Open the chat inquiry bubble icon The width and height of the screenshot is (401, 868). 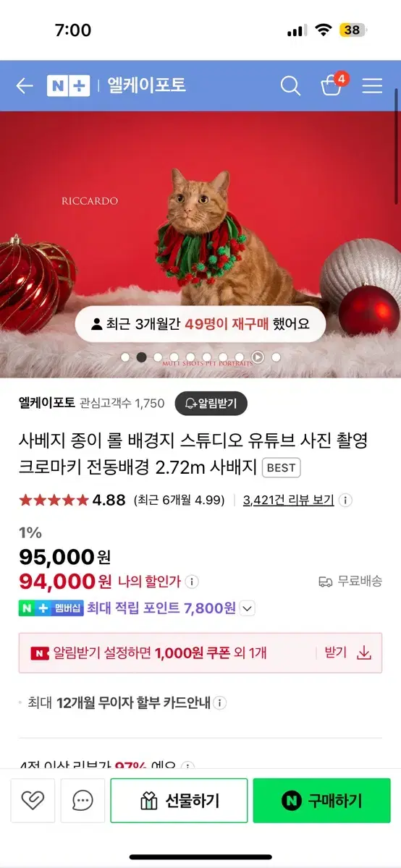(83, 800)
